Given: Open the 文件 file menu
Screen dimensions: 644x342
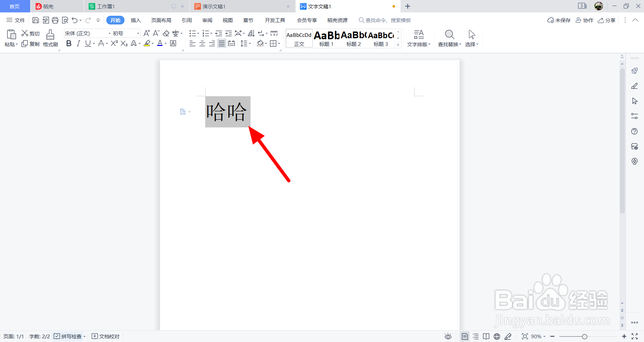Looking at the screenshot, I should coord(16,20).
